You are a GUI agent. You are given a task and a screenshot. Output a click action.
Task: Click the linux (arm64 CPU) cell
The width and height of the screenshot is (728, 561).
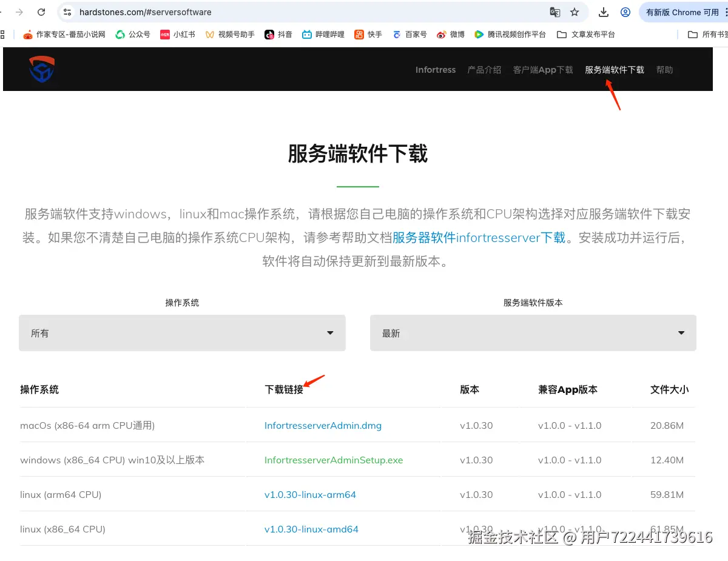[61, 495]
